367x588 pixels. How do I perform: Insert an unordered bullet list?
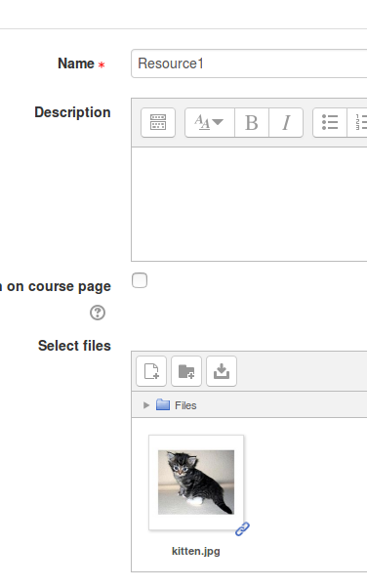[330, 123]
